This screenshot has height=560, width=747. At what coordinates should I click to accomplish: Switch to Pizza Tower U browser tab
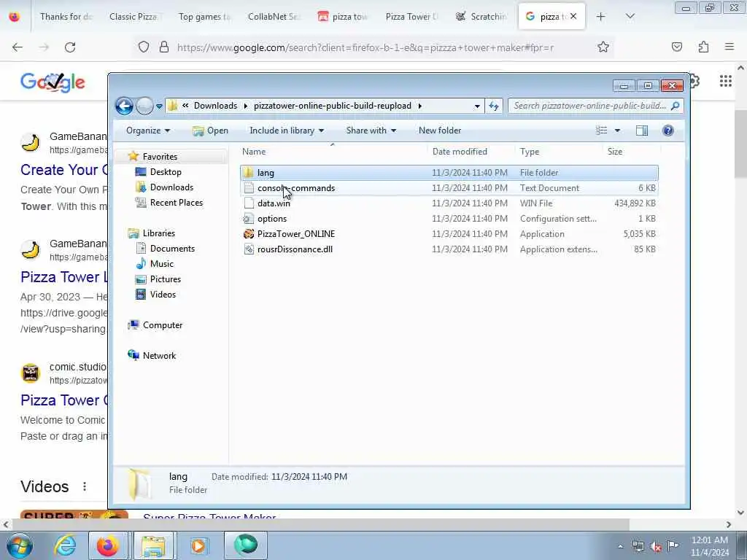[x=411, y=17]
